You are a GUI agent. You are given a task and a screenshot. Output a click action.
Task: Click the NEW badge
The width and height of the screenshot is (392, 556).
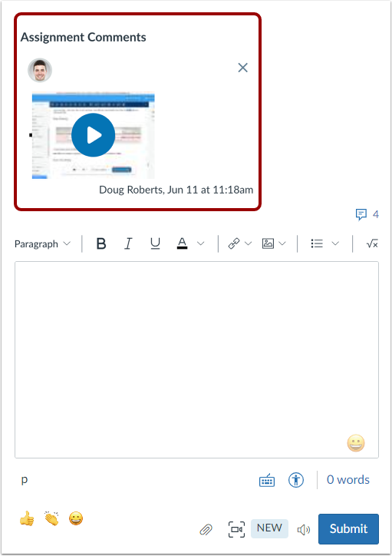(x=269, y=528)
